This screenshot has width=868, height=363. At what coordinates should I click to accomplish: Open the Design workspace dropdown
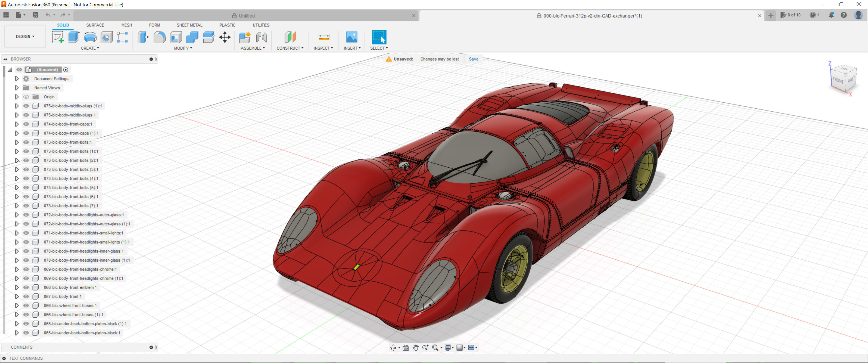pos(25,36)
